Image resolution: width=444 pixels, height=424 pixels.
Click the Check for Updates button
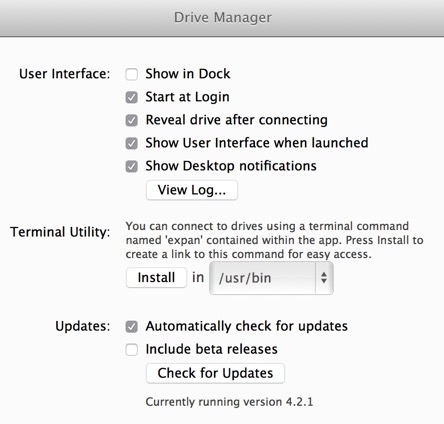tap(215, 373)
